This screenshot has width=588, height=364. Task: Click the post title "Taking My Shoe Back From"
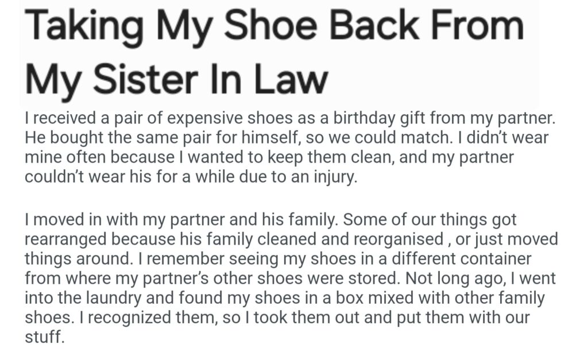tap(274, 28)
